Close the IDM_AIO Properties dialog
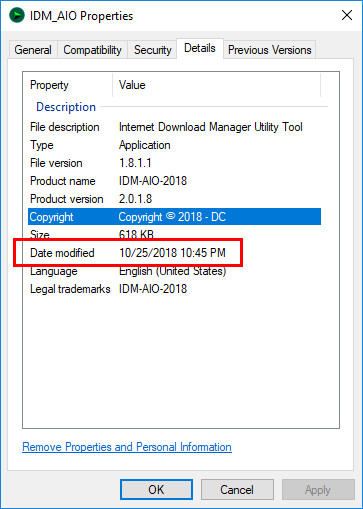The height and width of the screenshot is (509, 363). click(x=347, y=15)
